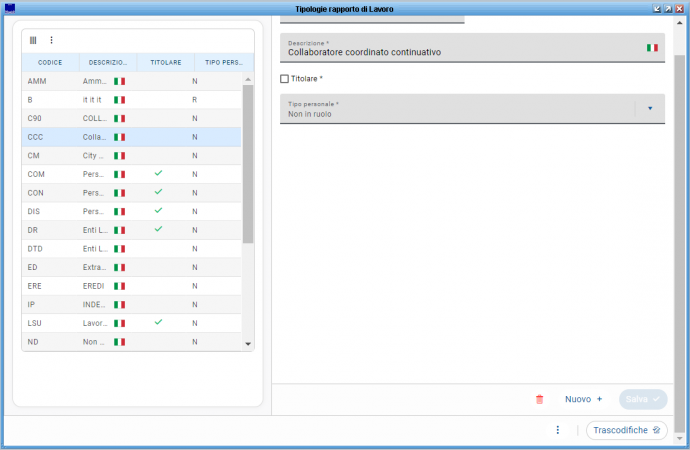Click the Italian flag in the IP row

pos(119,305)
